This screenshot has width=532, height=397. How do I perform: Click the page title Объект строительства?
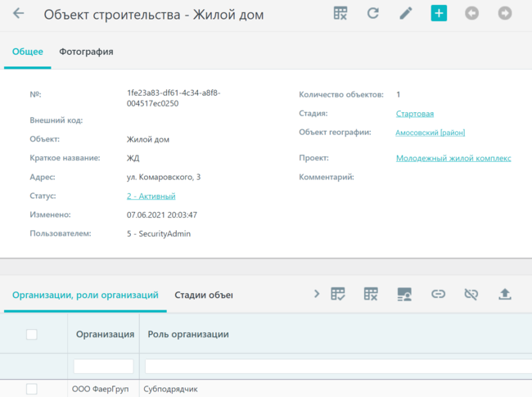[x=154, y=15]
